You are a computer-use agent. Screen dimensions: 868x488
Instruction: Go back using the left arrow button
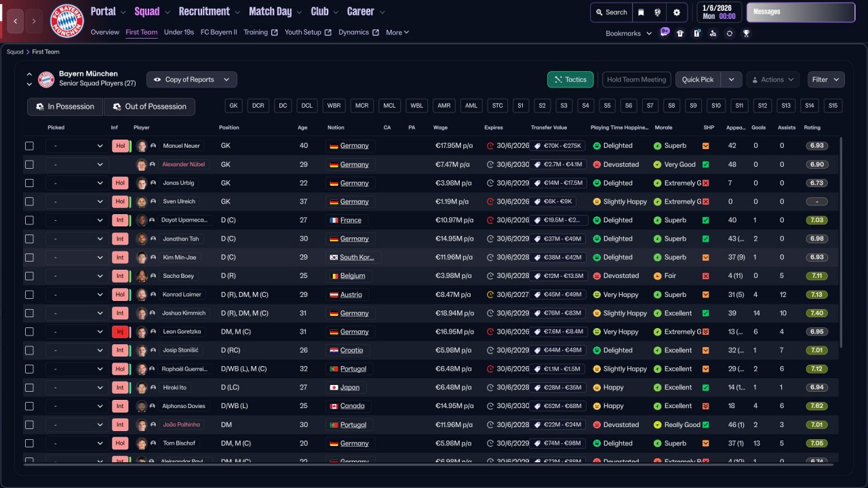(16, 21)
